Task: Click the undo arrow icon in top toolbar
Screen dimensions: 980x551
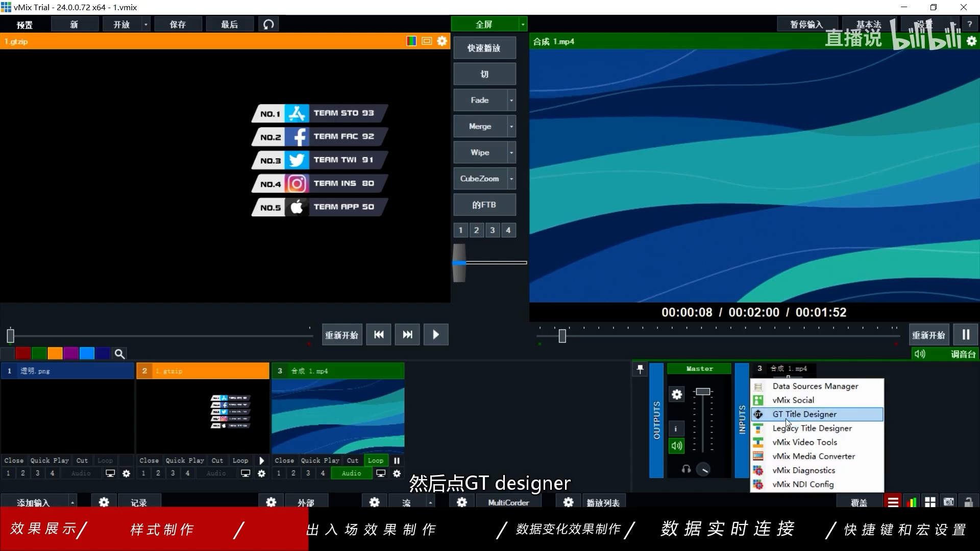Action: 268,24
